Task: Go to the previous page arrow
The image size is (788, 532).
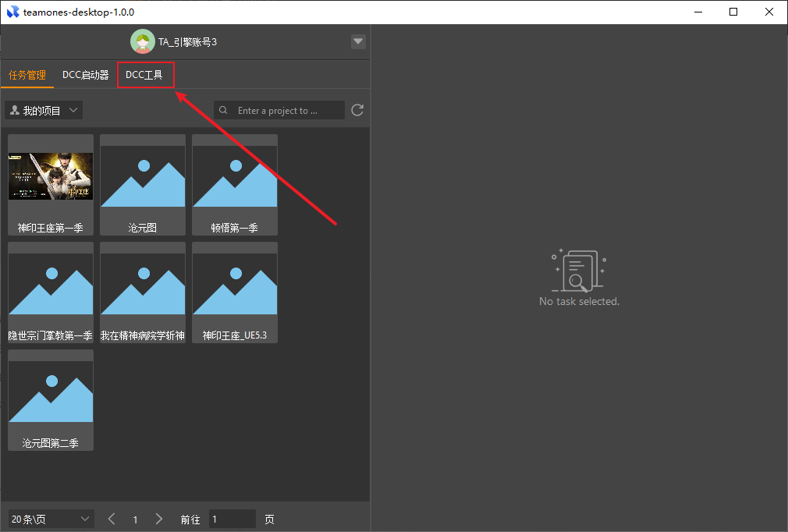Action: pyautogui.click(x=112, y=519)
